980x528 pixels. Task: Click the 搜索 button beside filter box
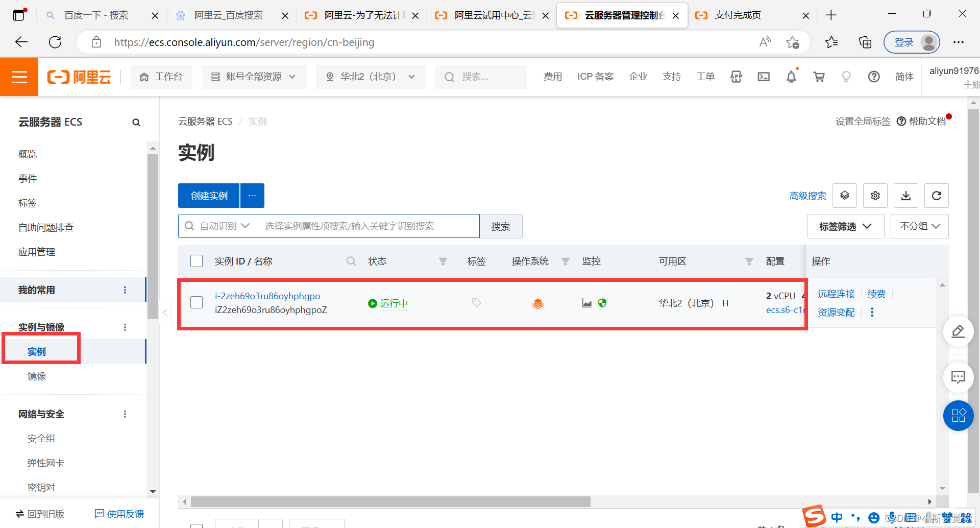coord(501,226)
